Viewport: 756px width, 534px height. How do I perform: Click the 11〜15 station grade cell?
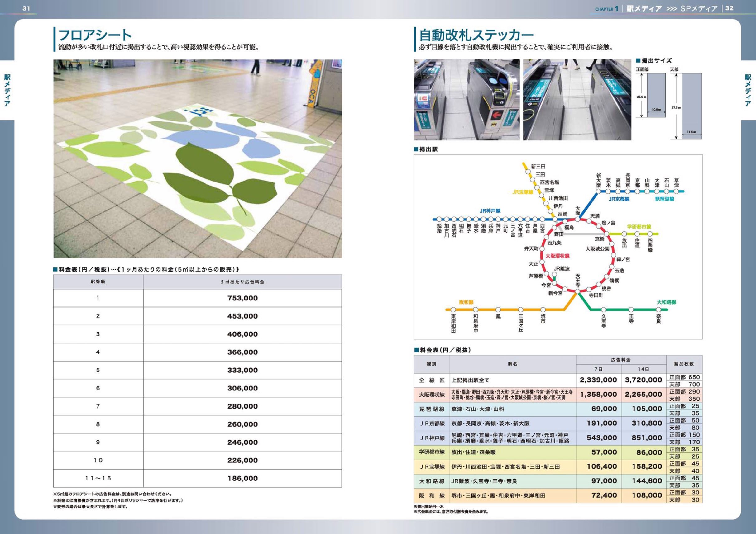pos(98,478)
